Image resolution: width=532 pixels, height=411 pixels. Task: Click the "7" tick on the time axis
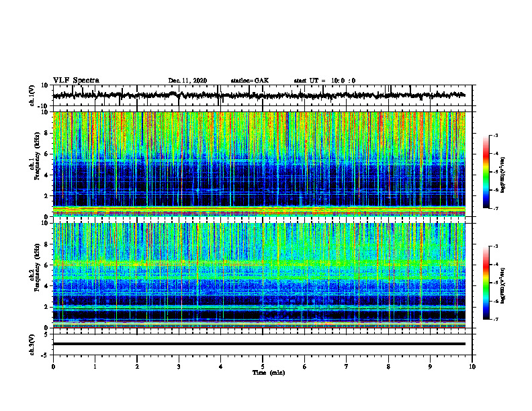coord(347,367)
